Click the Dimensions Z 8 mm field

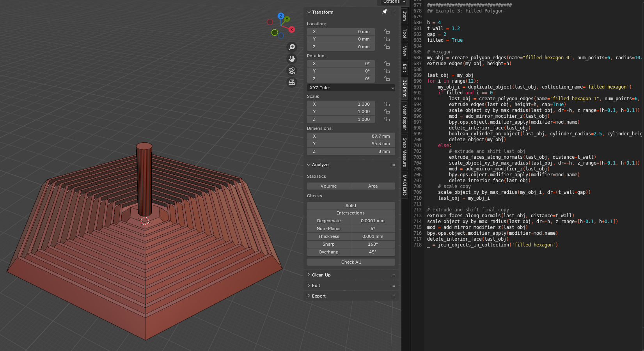tap(351, 151)
